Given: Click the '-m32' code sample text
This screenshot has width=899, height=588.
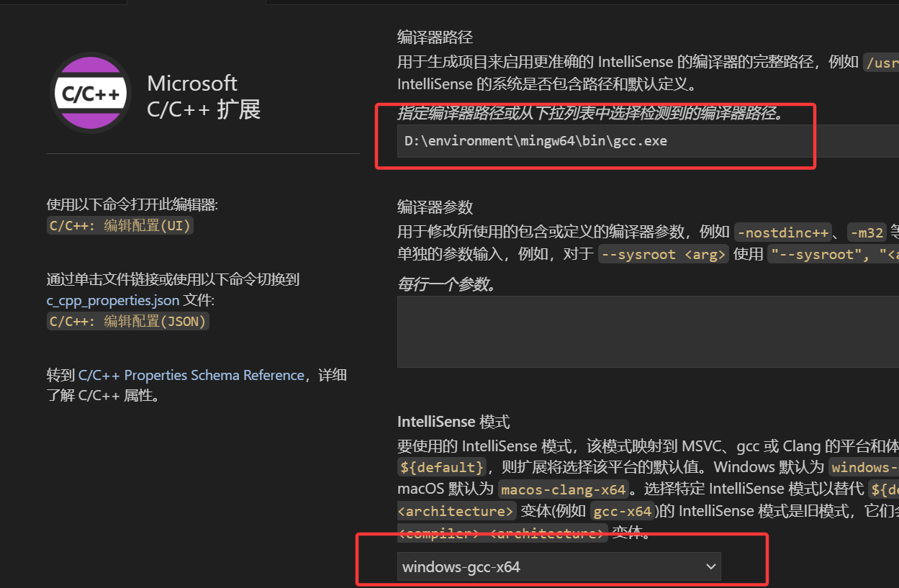Looking at the screenshot, I should pos(866,232).
